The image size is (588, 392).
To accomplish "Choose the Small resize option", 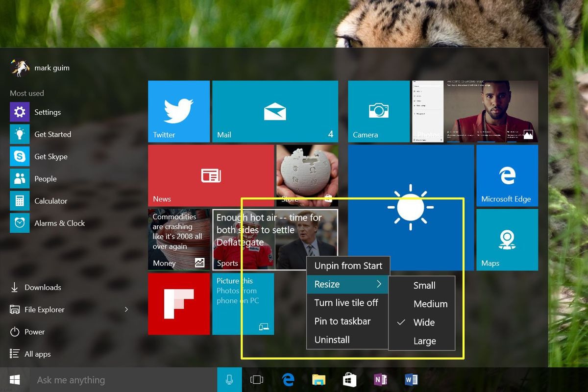I will [423, 285].
